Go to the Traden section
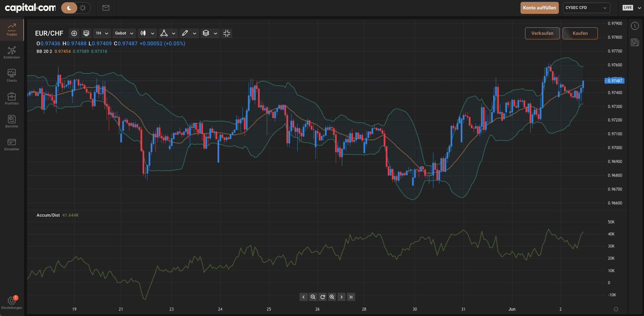The image size is (644, 316). (12, 30)
